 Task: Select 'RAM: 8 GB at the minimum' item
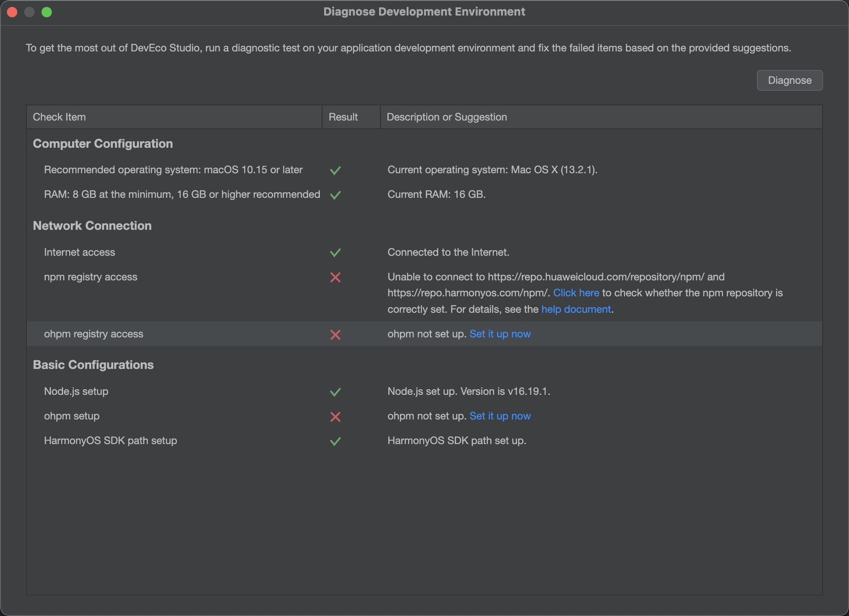pyautogui.click(x=182, y=194)
